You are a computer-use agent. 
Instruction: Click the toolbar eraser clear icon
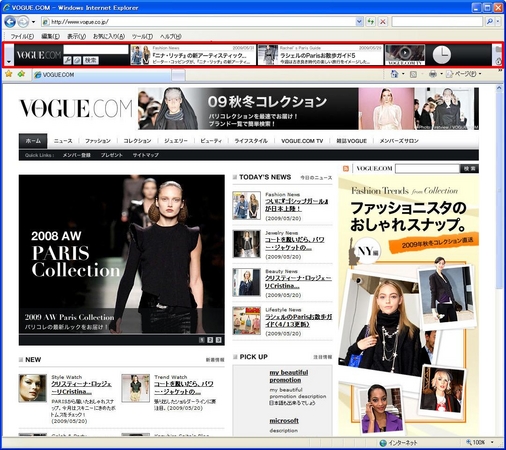[77, 60]
